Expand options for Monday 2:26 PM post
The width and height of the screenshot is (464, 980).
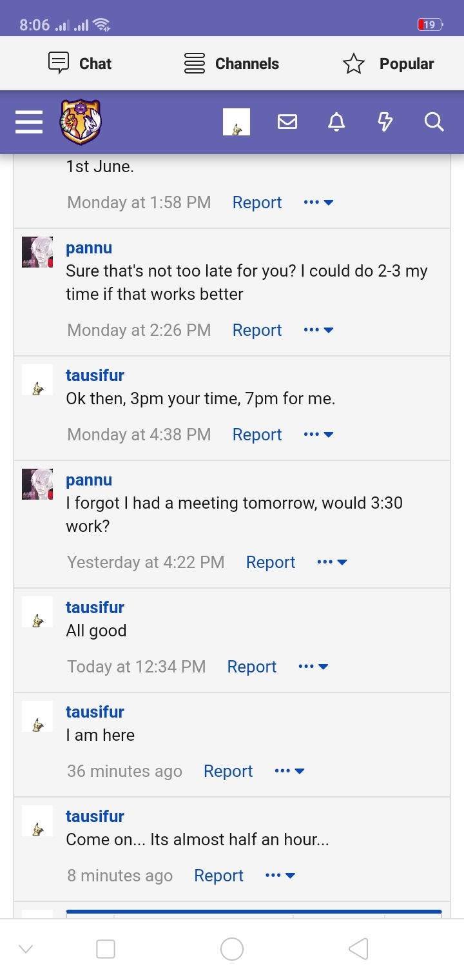tap(318, 330)
